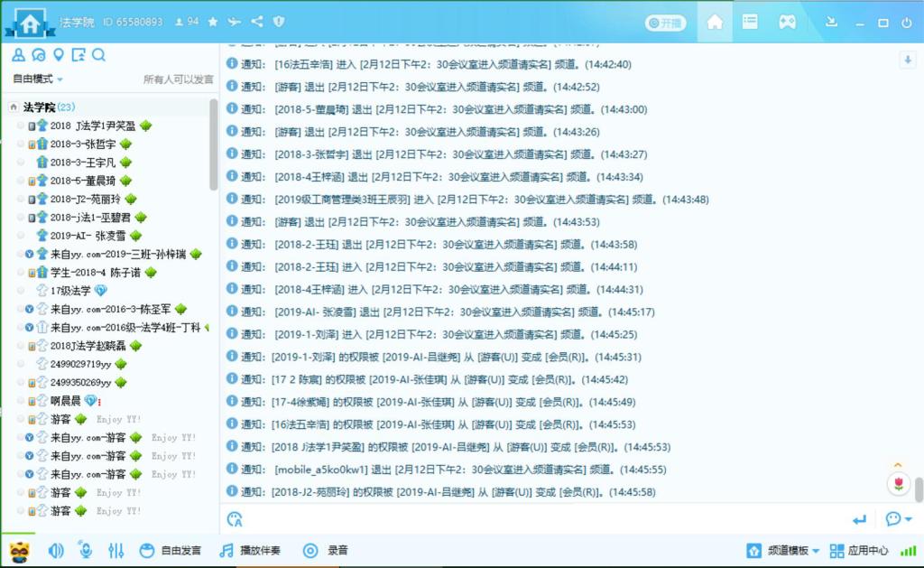Click the shield security icon

coord(279,22)
